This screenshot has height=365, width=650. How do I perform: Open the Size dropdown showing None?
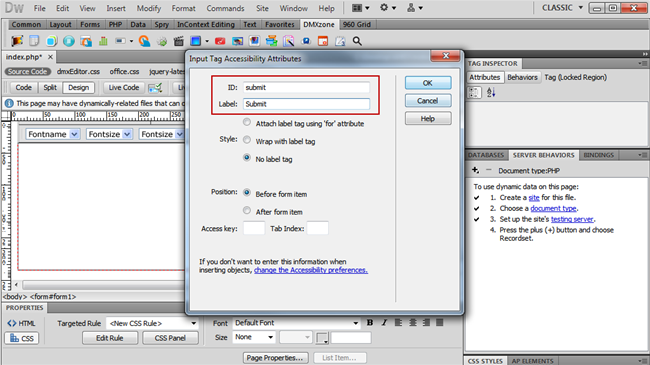pos(254,337)
